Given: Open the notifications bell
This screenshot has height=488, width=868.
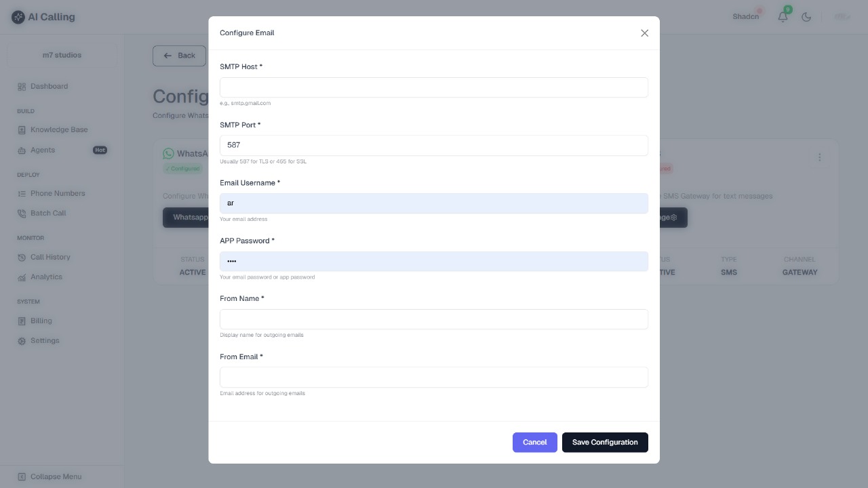Looking at the screenshot, I should coord(783,17).
